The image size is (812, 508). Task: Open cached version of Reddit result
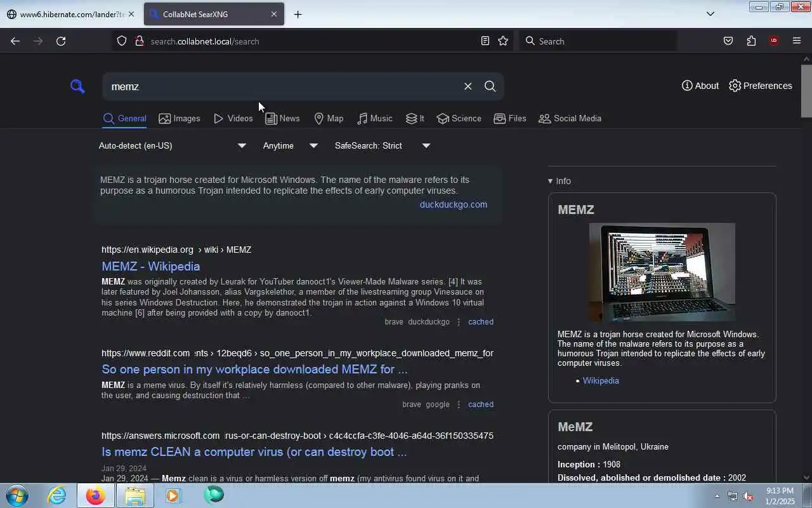click(x=481, y=404)
